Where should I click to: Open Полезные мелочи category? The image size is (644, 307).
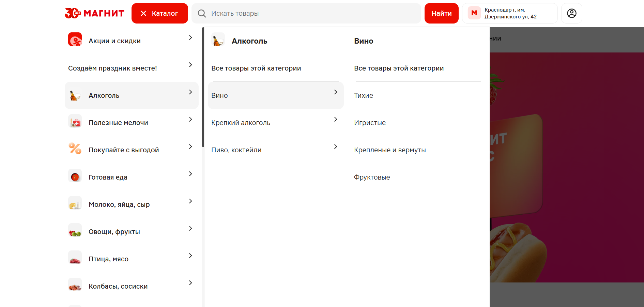tap(132, 123)
